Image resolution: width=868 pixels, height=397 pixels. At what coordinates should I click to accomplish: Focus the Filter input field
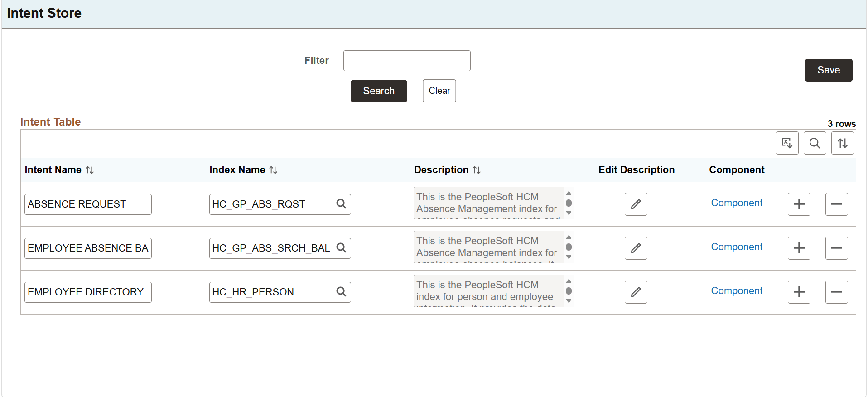[x=407, y=61]
